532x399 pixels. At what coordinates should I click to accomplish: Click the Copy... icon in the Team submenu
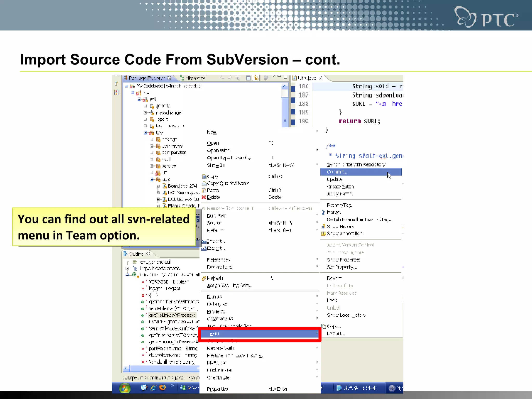pos(324,326)
